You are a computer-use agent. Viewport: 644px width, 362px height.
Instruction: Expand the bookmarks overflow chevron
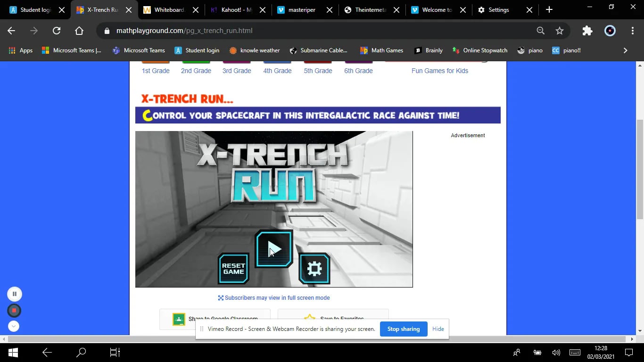tap(626, 50)
